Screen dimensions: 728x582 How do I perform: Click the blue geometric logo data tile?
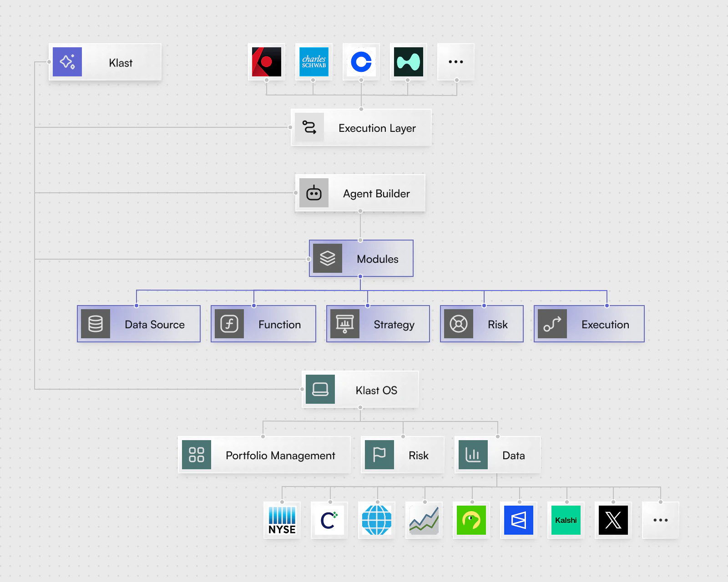[x=519, y=520]
